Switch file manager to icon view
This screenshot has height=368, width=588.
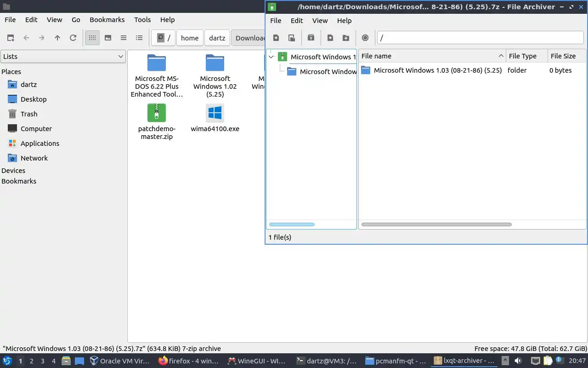coord(92,38)
